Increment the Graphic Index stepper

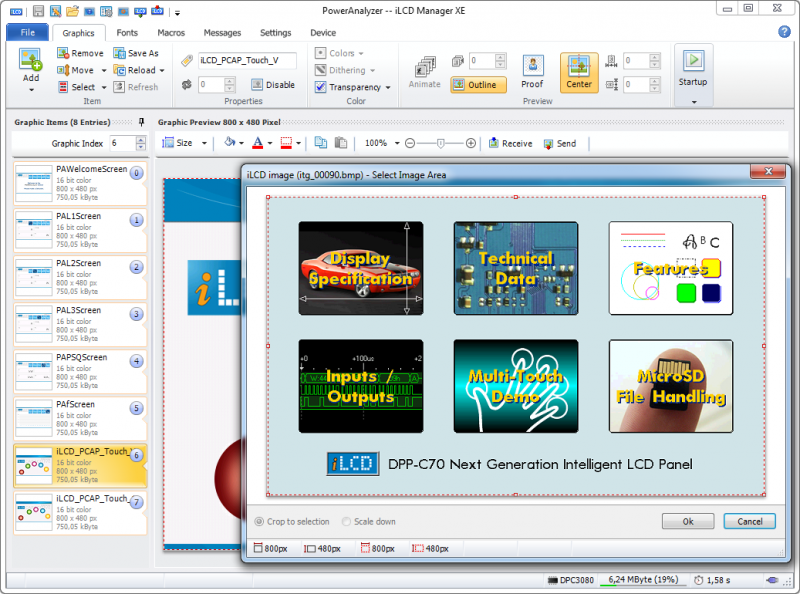(141, 140)
